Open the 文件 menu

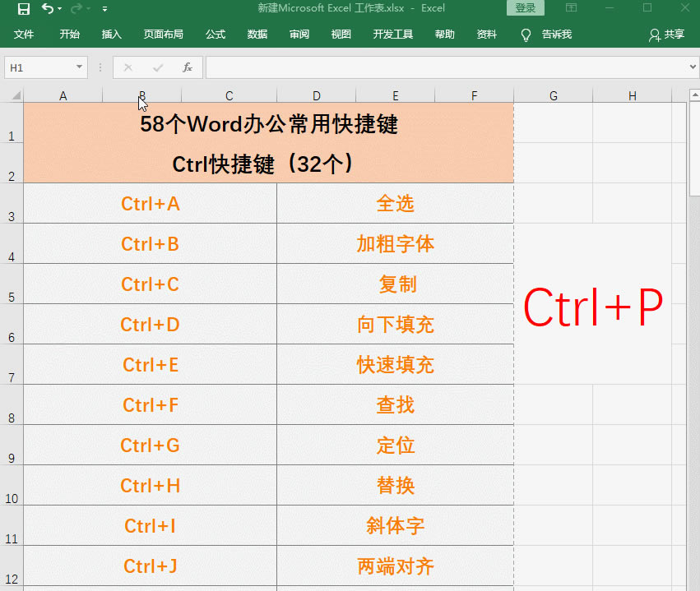25,35
